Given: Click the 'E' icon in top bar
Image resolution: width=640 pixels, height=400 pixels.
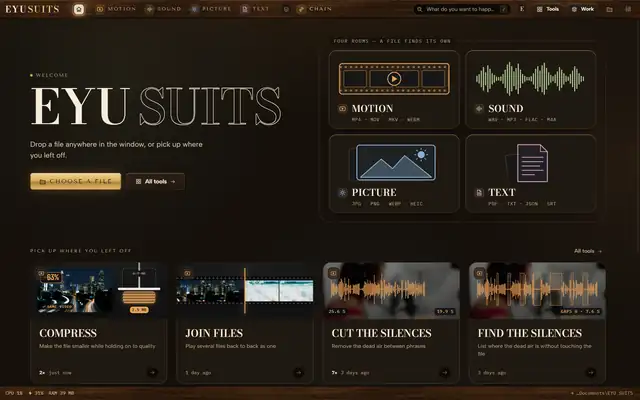Looking at the screenshot, I should [x=522, y=9].
